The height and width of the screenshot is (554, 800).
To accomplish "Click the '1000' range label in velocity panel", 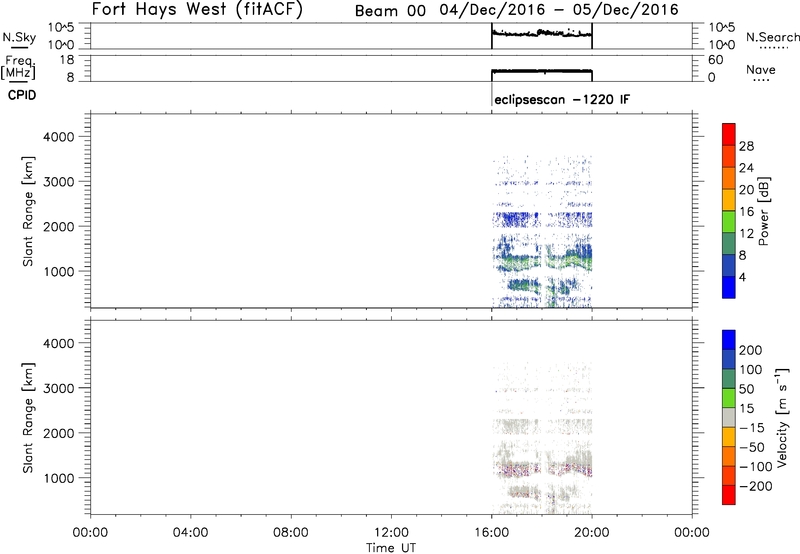I will (59, 478).
